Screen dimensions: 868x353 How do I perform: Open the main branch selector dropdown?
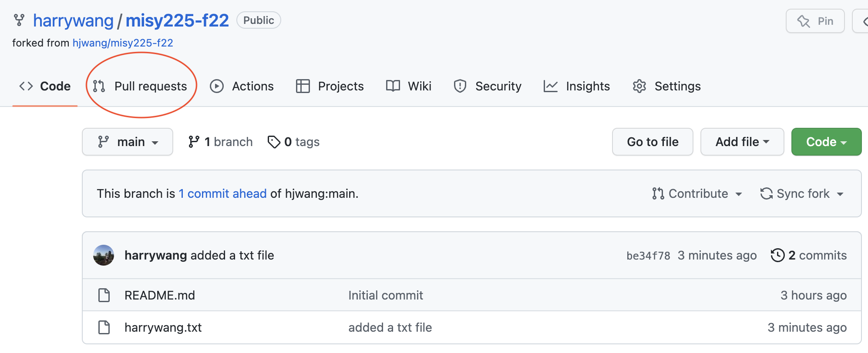pyautogui.click(x=128, y=142)
